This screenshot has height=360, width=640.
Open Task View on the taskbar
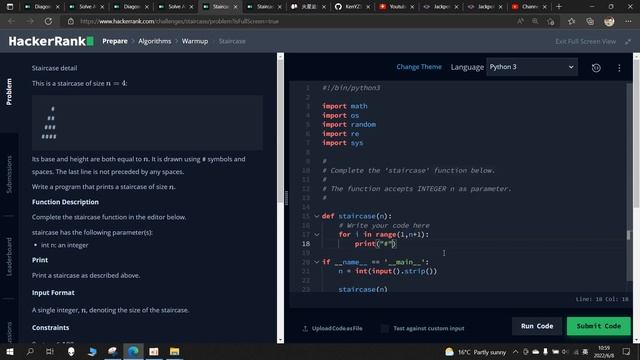[x=50, y=351]
